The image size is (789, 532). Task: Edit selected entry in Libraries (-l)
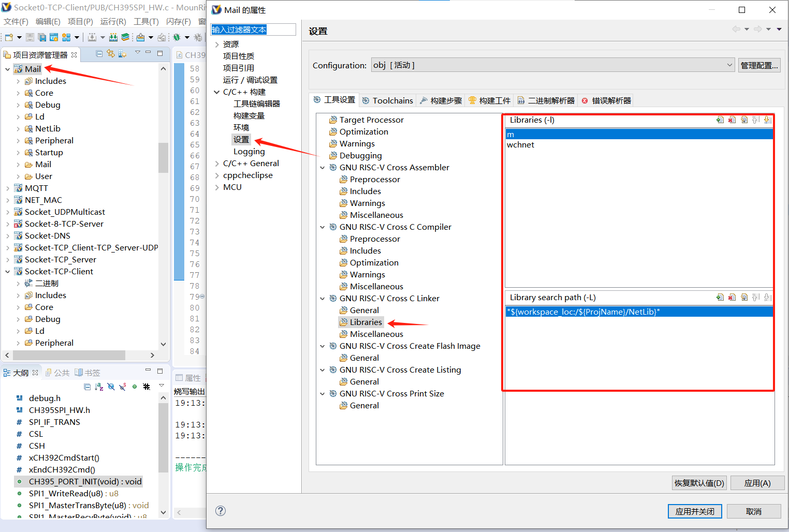(x=744, y=120)
